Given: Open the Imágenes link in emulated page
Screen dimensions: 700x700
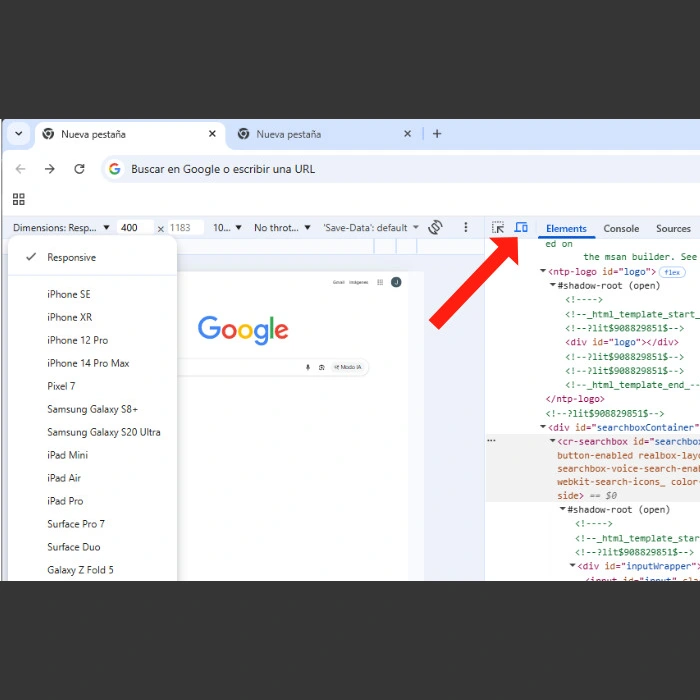Looking at the screenshot, I should [x=358, y=282].
